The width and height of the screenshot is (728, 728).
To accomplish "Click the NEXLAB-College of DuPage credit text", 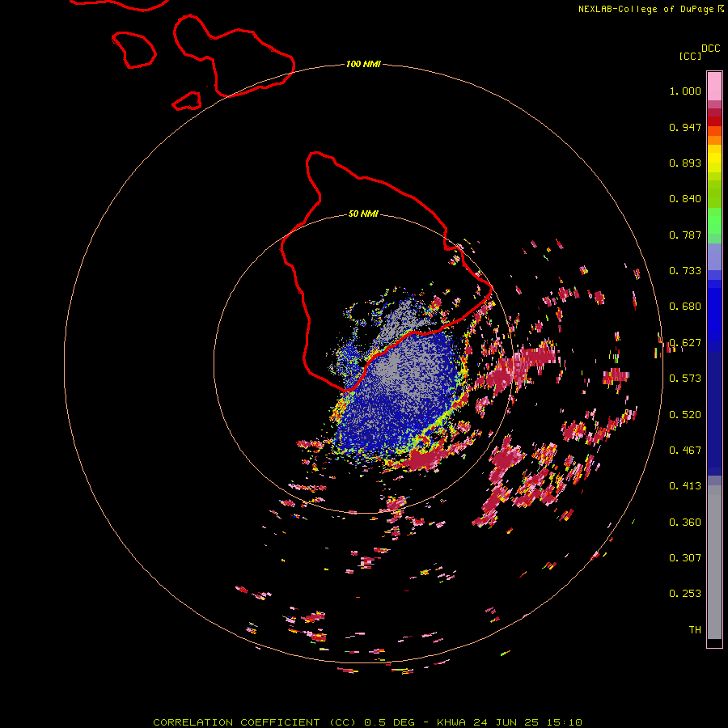I will tap(645, 9).
